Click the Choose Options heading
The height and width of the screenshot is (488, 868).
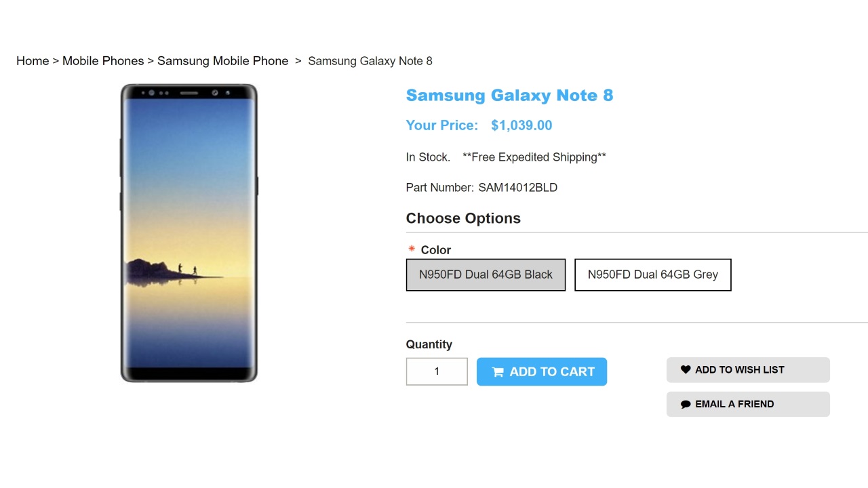click(x=463, y=218)
